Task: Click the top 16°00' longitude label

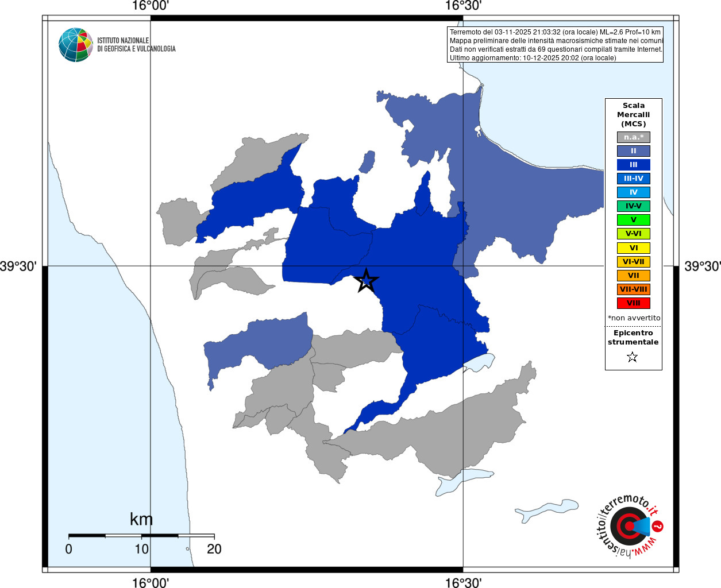Action: [151, 6]
